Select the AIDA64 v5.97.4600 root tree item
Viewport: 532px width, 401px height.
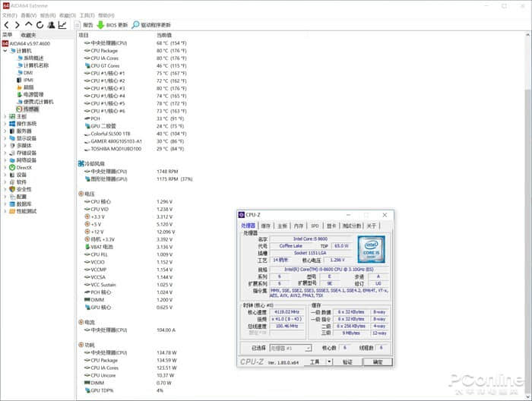26,43
